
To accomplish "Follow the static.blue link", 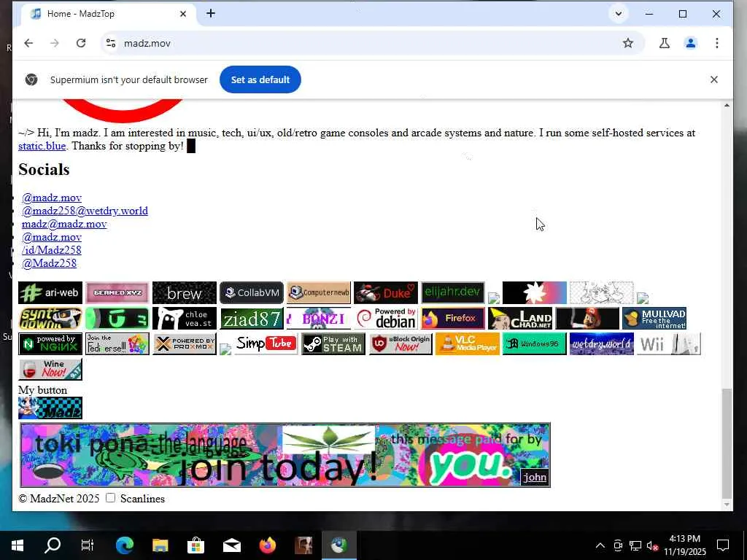I will [x=42, y=146].
